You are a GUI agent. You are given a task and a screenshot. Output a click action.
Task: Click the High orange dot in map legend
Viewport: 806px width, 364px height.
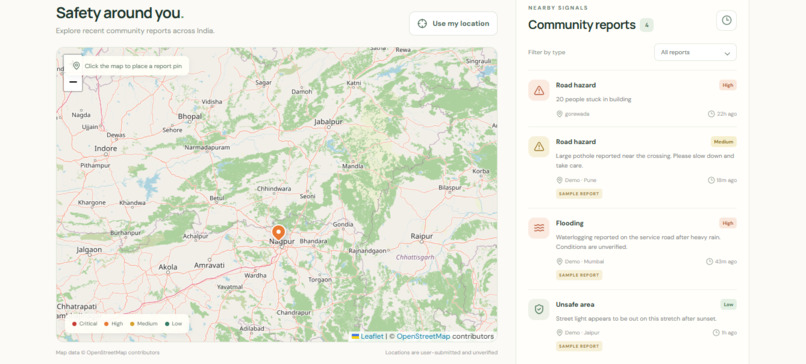(x=106, y=324)
